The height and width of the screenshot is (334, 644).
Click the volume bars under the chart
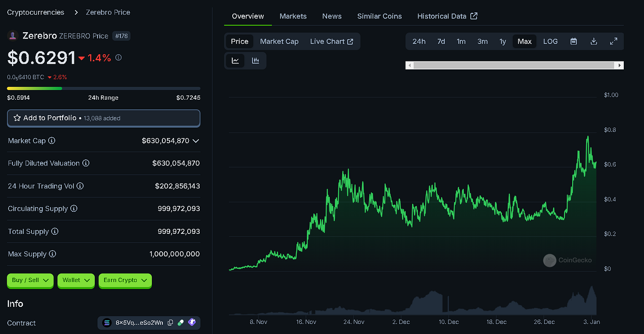[413, 301]
